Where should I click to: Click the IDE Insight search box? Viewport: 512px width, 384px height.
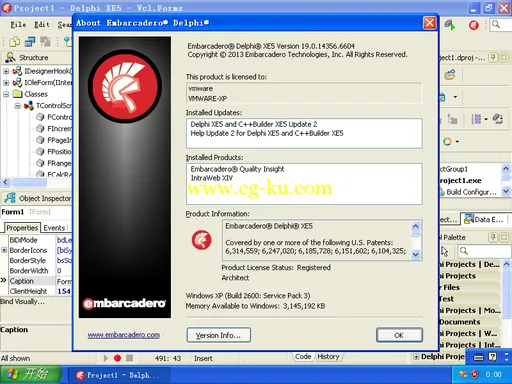pos(501,25)
